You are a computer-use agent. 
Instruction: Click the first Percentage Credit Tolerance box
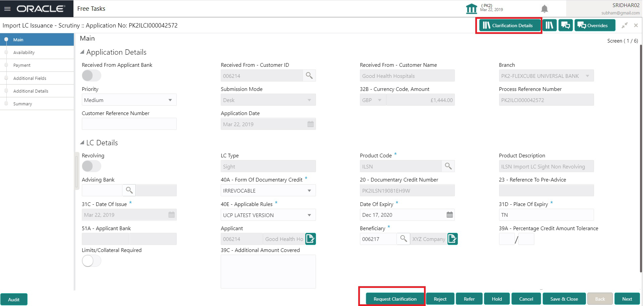pyautogui.click(x=506, y=239)
